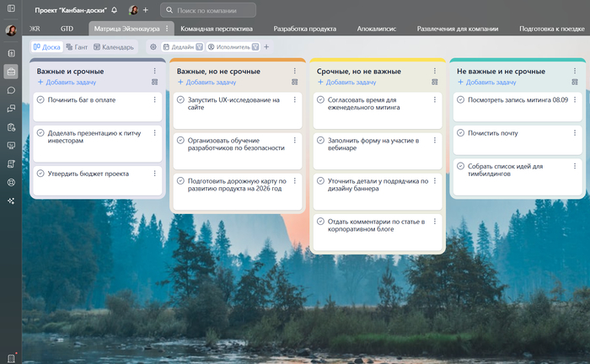Image resolution: width=590 pixels, height=364 pixels.
Task: Check off "Почистить почту" task
Action: tap(460, 132)
